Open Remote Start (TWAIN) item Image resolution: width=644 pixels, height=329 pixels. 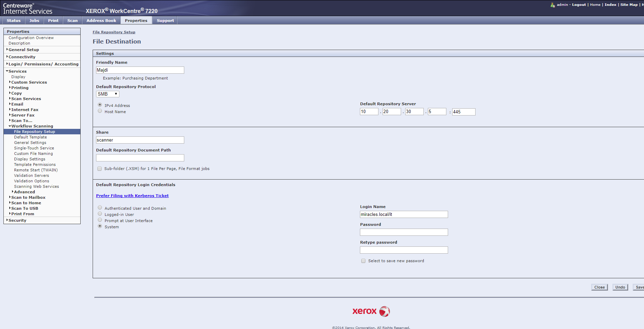click(36, 170)
